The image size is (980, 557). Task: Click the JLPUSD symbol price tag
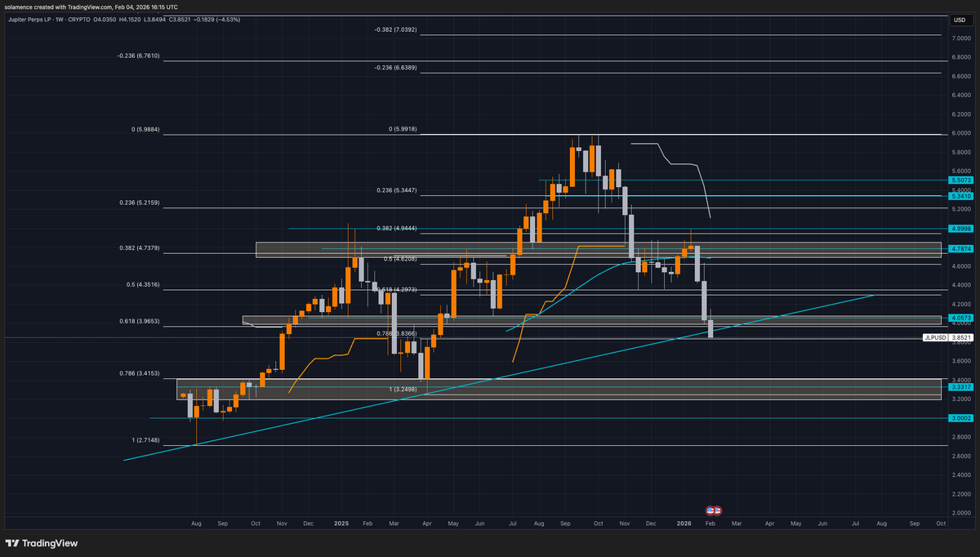(x=934, y=336)
